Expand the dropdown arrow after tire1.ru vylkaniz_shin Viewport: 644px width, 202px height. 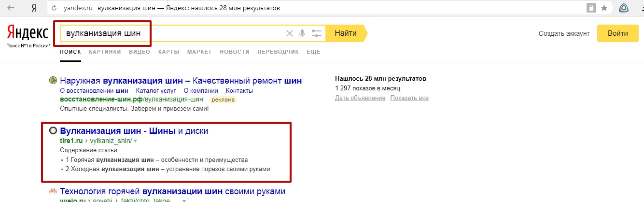tap(136, 141)
